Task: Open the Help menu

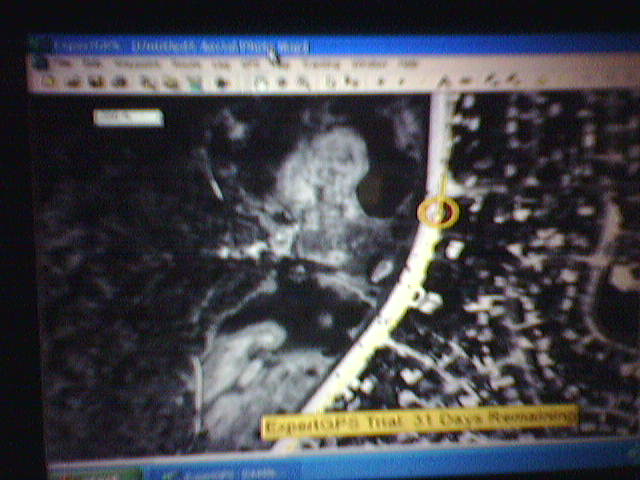Action: (408, 63)
